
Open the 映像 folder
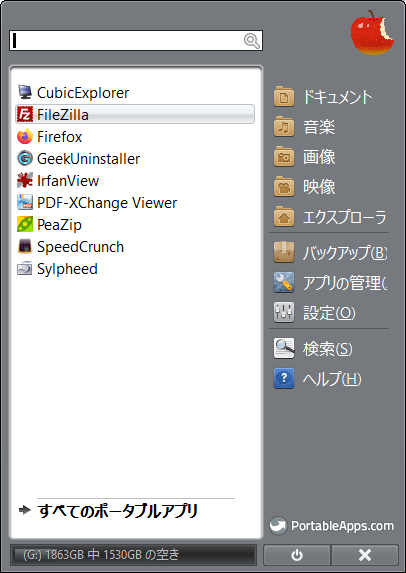[x=330, y=187]
